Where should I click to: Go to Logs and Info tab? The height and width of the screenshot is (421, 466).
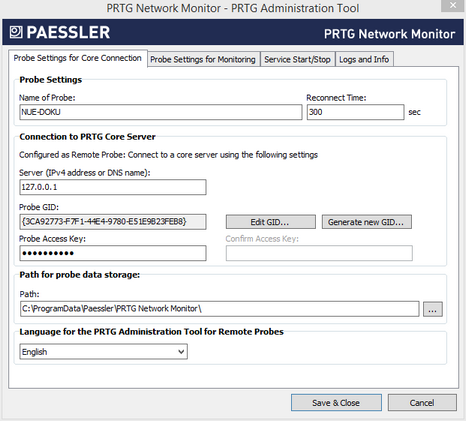click(x=364, y=59)
